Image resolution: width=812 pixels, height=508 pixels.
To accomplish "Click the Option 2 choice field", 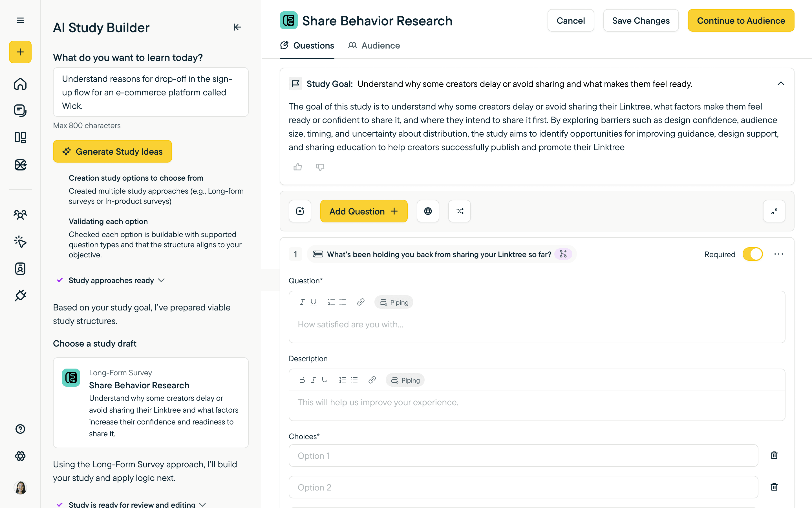I will point(524,487).
